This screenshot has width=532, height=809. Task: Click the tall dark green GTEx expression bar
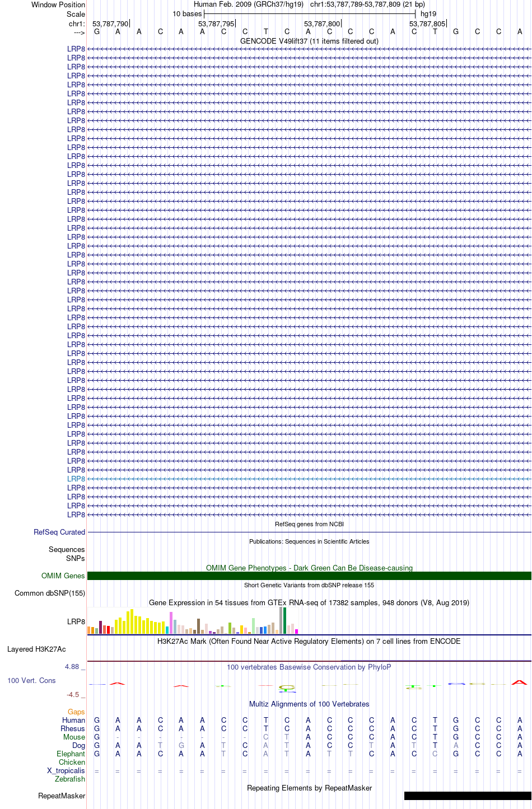[x=285, y=620]
